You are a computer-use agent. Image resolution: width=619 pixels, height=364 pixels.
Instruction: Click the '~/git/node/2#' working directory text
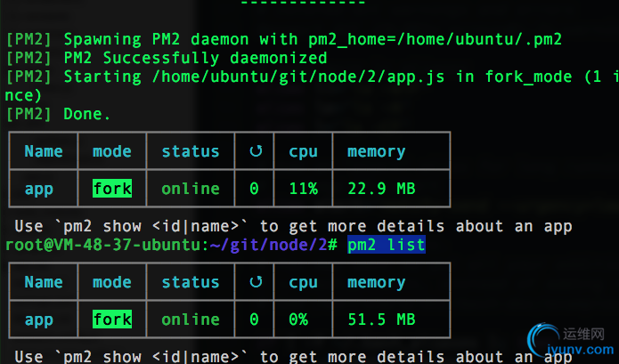tap(273, 245)
